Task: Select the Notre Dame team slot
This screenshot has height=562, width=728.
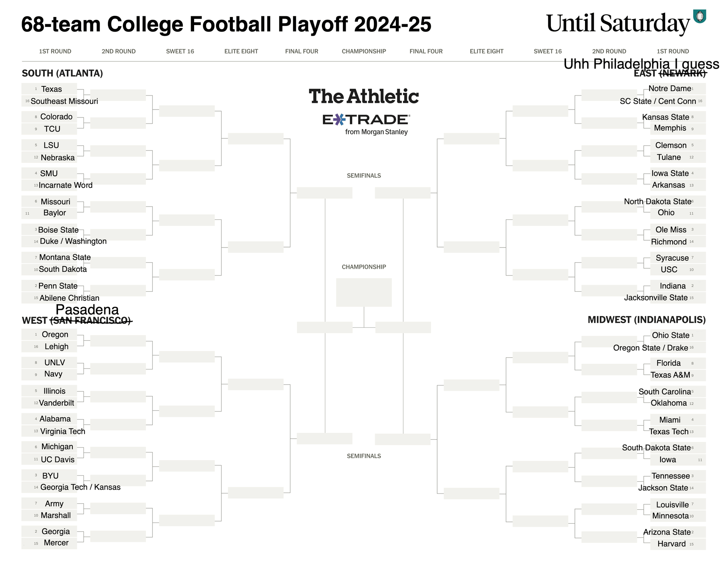Action: (670, 89)
